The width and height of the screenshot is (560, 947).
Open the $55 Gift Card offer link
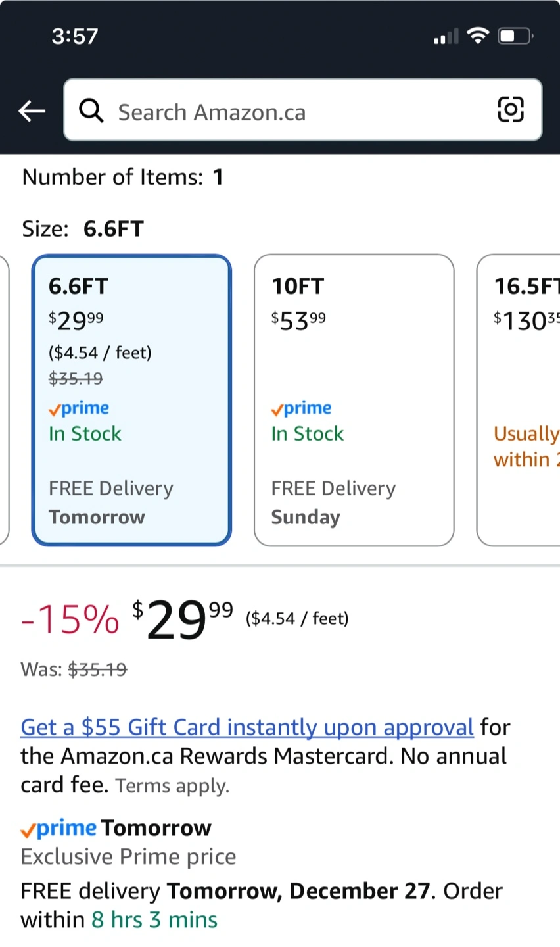click(x=247, y=727)
